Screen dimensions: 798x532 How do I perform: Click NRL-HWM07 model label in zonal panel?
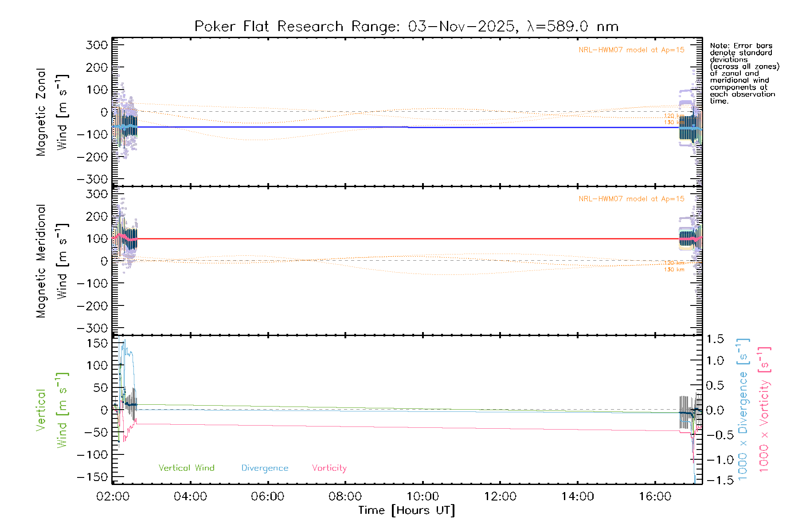click(631, 50)
